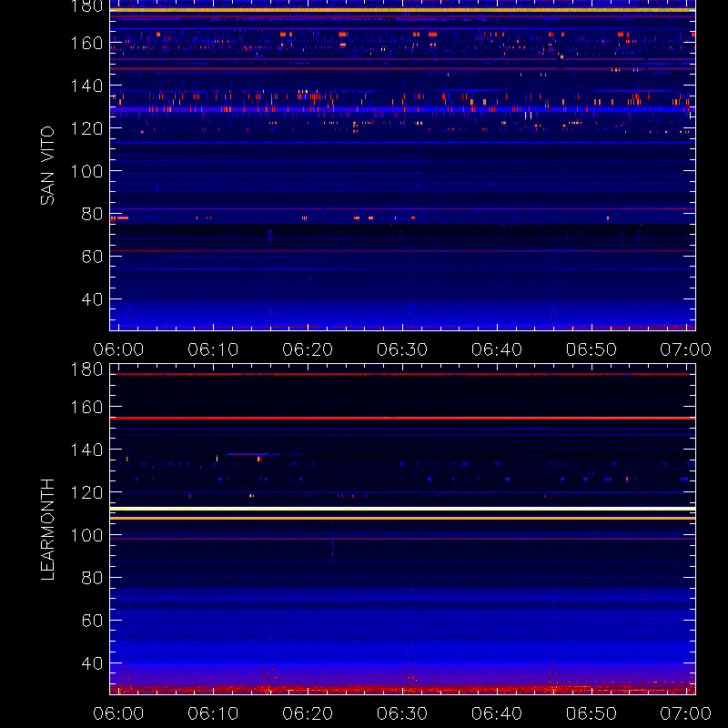728x728 pixels.
Task: Click 06:40 time label under Learmonth plot
Action: click(x=497, y=713)
